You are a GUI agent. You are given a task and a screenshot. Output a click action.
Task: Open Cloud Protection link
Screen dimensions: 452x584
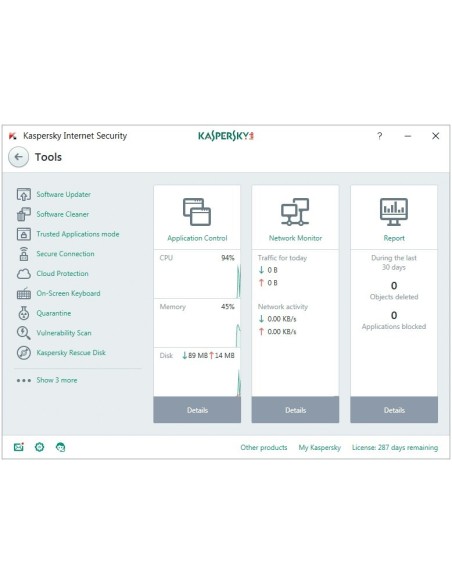tap(63, 273)
